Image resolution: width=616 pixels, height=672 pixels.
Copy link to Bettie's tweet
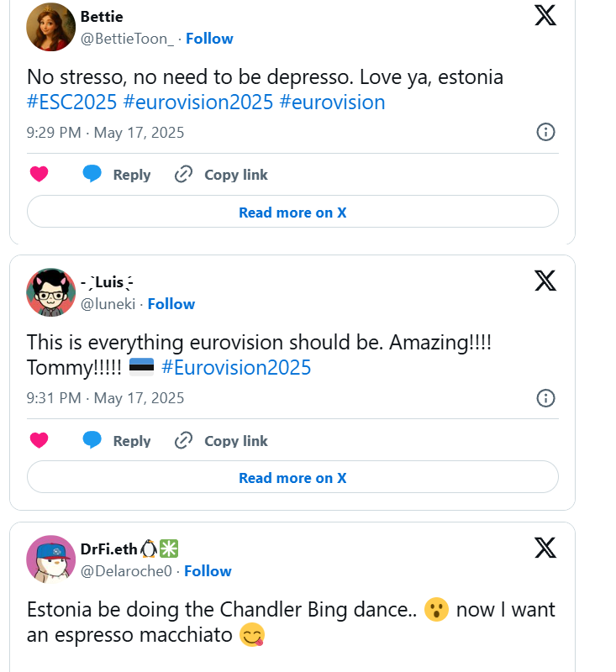(221, 175)
